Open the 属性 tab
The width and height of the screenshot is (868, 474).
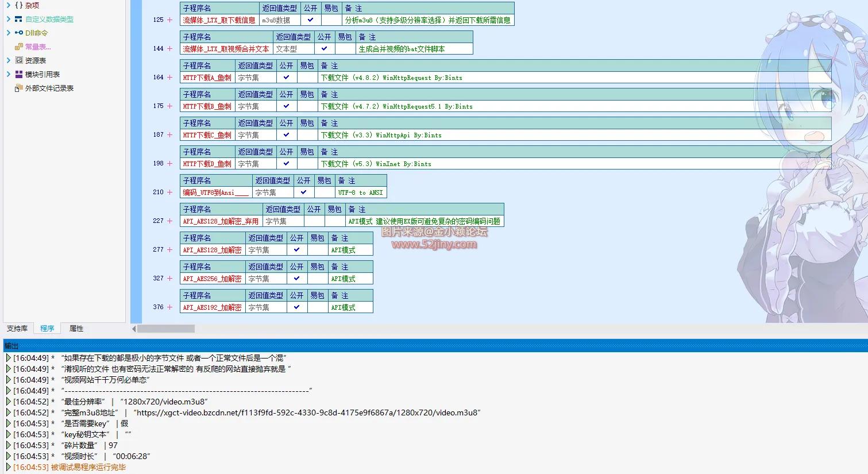(x=76, y=329)
